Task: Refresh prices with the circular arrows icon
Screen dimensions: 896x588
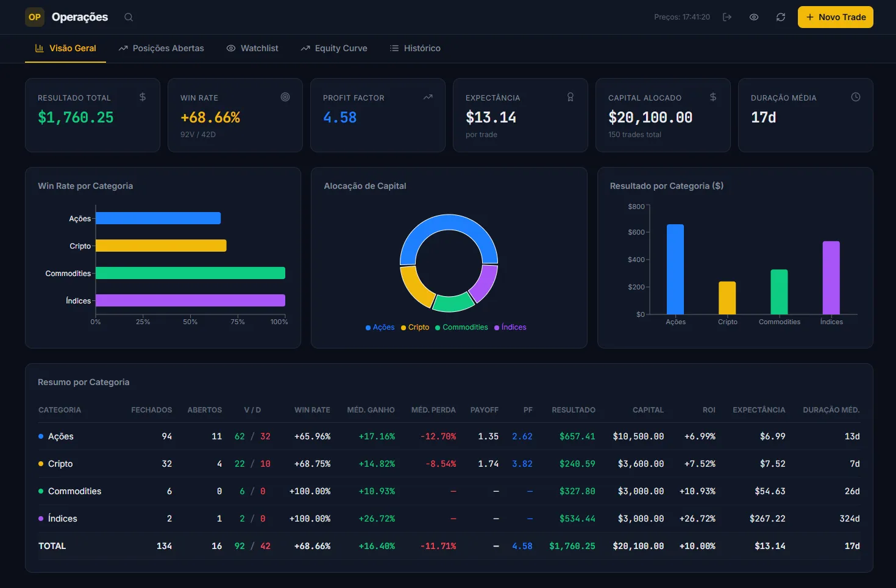Action: pos(781,17)
